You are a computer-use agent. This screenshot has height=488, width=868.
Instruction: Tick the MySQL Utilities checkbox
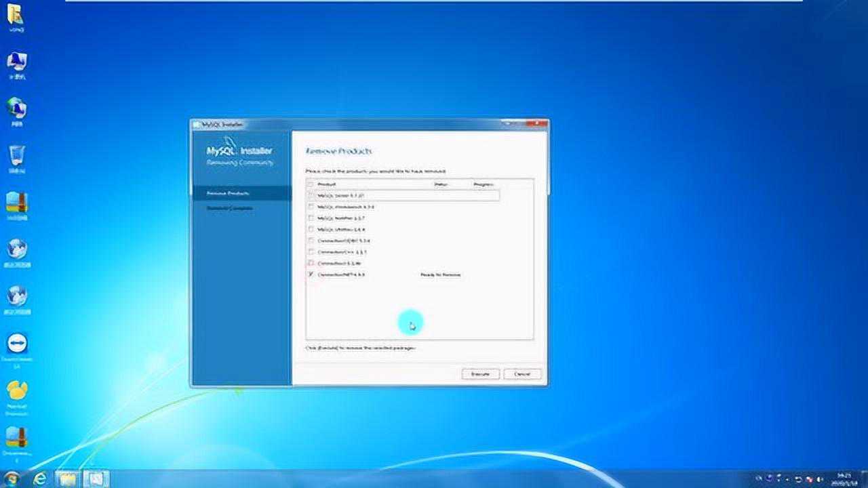click(311, 229)
